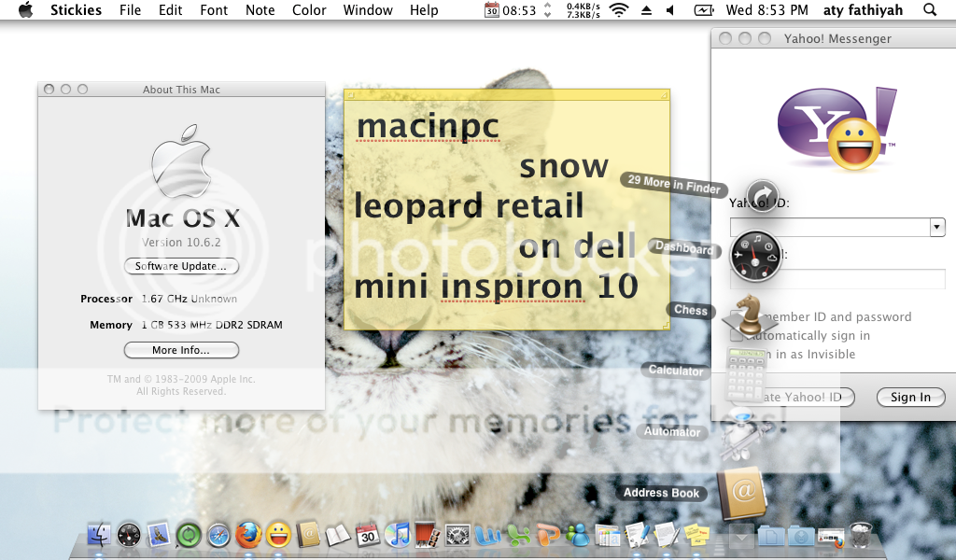Restore the minimized Firefox window in Dock

(x=831, y=537)
